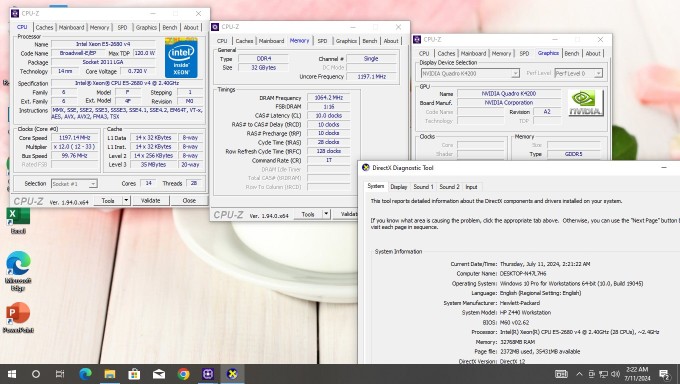
Task: Click the memory Size value 32 GBytes
Action: point(264,67)
